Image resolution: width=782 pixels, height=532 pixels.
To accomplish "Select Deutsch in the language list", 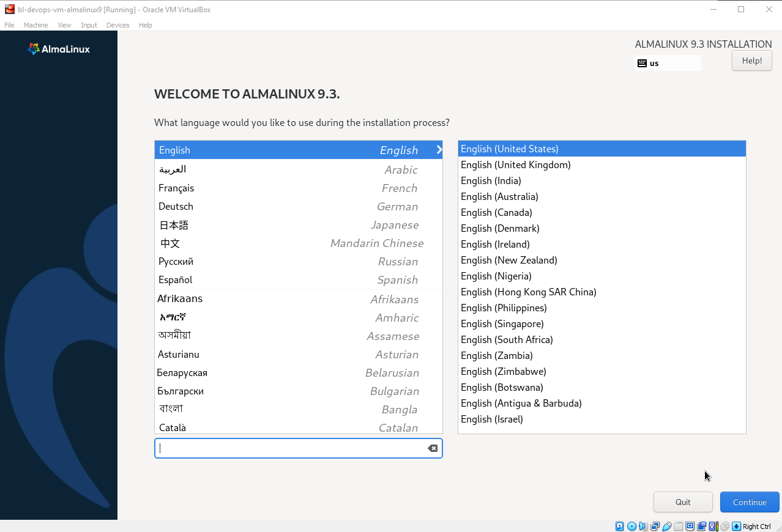I will [x=299, y=206].
